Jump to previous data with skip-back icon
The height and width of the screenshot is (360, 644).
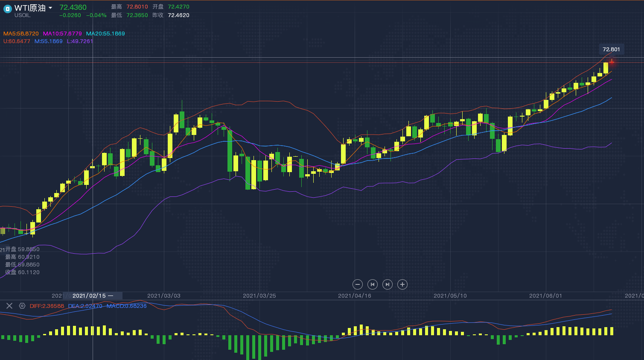click(373, 284)
